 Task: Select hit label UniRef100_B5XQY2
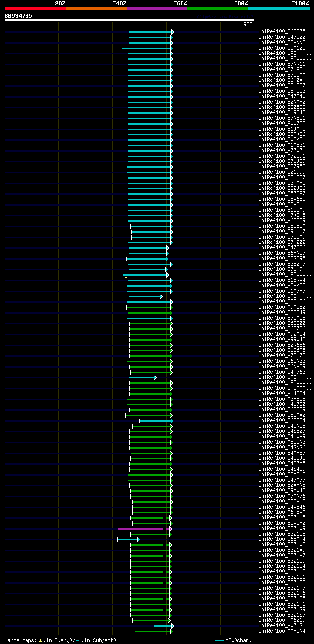[283, 523]
